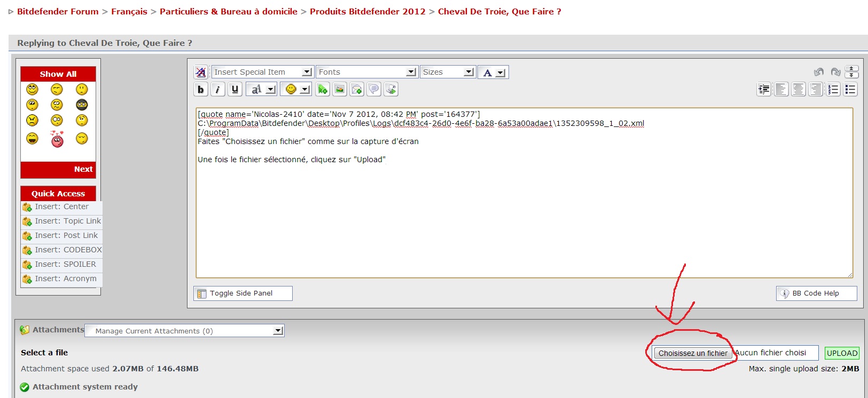This screenshot has height=398, width=868.
Task: Open the font color A dropdown
Action: point(493,72)
